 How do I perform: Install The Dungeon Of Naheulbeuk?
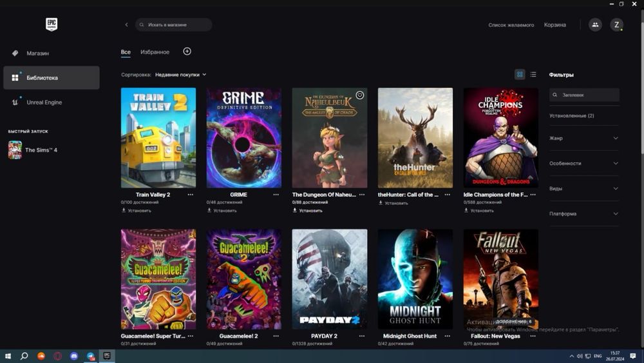307,210
